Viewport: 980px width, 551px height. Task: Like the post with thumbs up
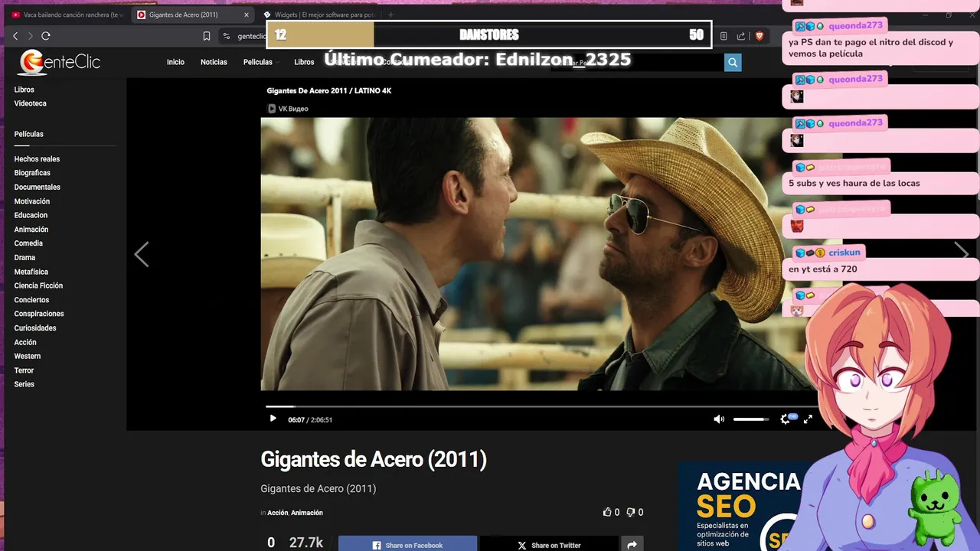point(607,512)
